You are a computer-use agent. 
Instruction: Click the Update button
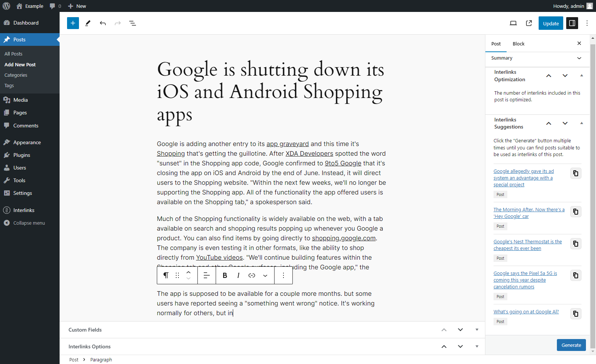coord(551,23)
